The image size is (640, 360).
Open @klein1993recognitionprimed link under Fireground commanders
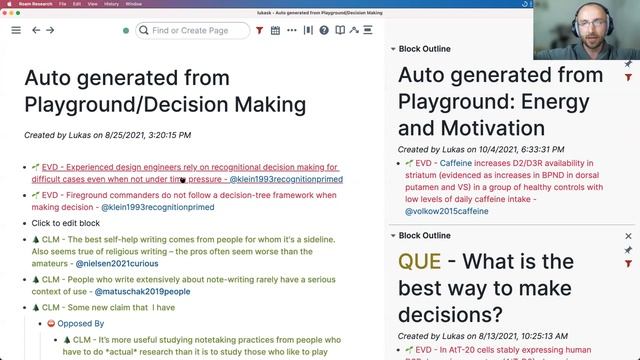click(158, 207)
